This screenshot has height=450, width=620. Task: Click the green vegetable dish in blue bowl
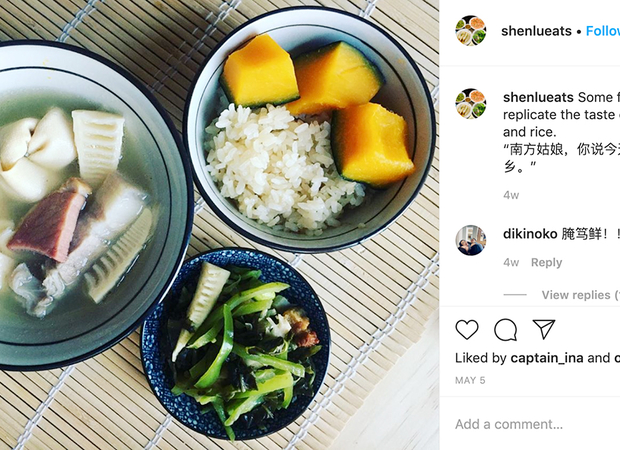tap(236, 344)
